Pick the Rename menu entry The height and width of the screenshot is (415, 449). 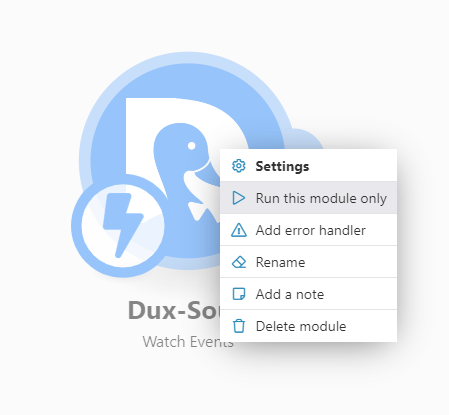click(308, 262)
